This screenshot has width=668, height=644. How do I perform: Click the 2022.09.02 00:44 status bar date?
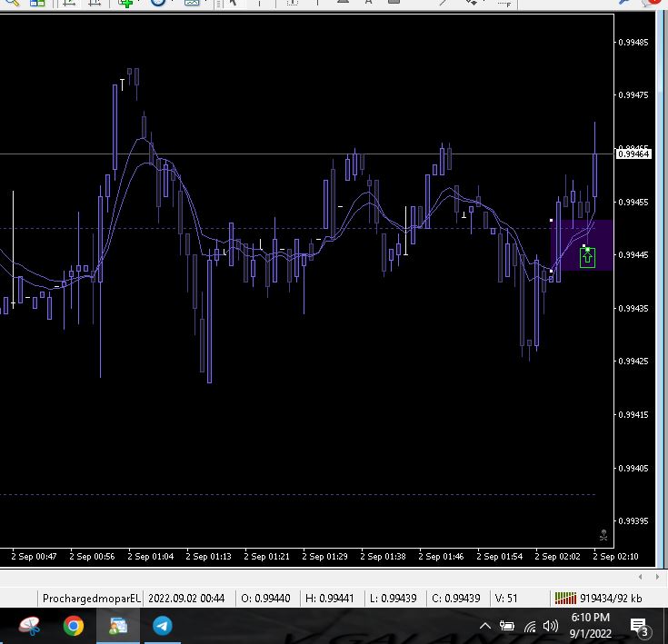pos(186,599)
